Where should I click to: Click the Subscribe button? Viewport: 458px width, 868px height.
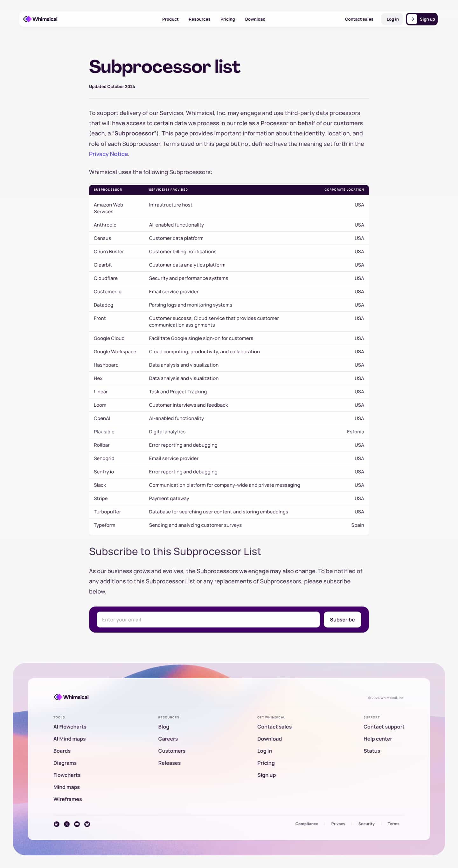coord(342,619)
